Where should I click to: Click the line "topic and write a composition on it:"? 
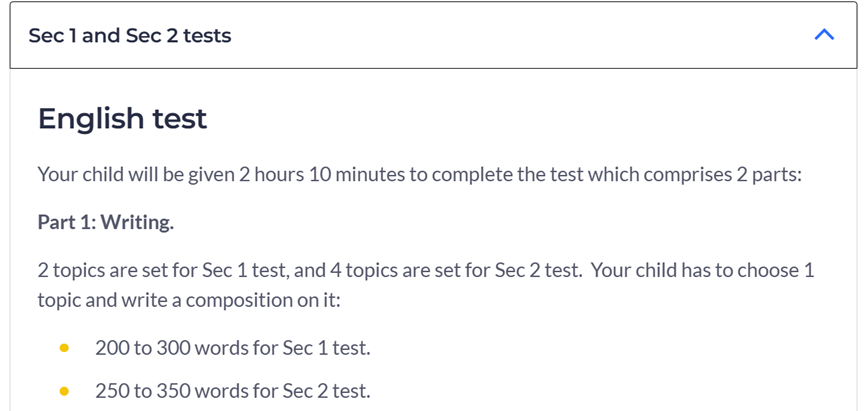[189, 301]
